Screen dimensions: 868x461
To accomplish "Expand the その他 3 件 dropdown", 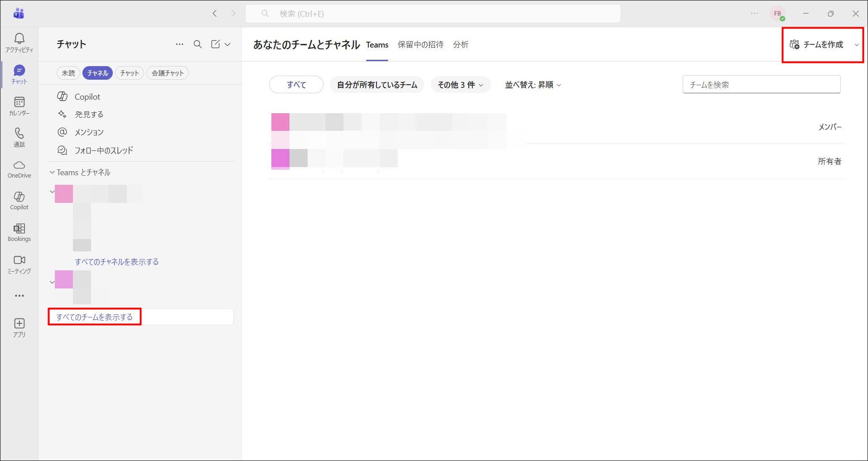I will pos(460,85).
